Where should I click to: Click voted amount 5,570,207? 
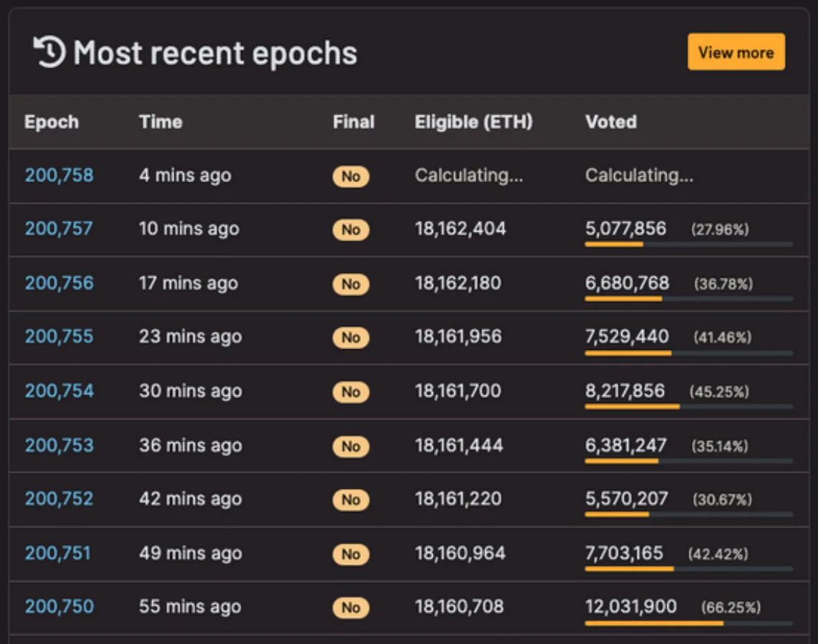626,499
